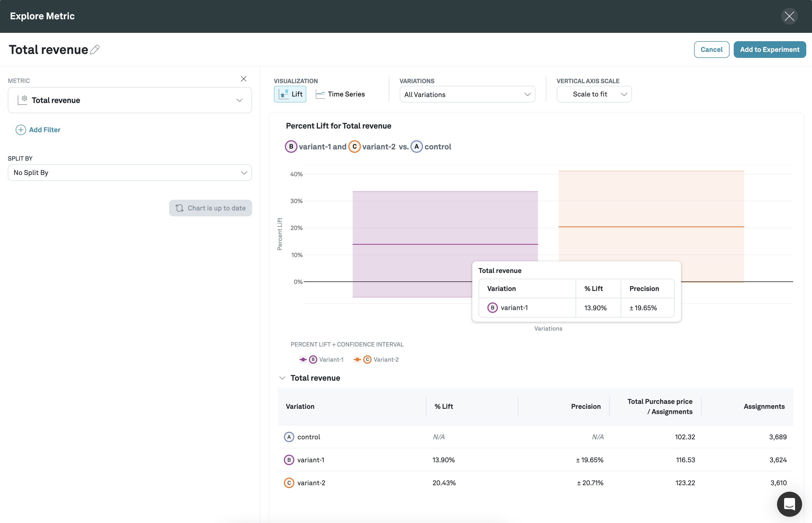Open the No Split By dropdown
This screenshot has height=523, width=812.
(x=130, y=173)
